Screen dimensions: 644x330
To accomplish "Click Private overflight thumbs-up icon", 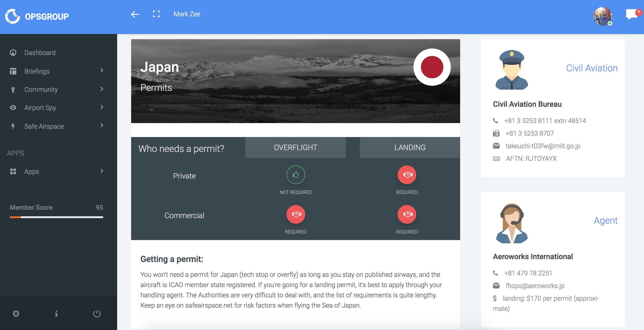I will (x=295, y=175).
